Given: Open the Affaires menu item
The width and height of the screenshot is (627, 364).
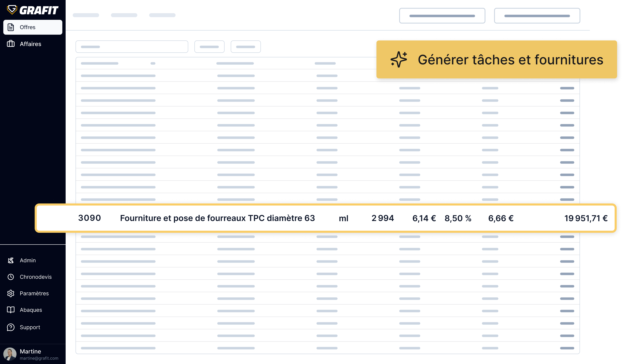Looking at the screenshot, I should [x=30, y=44].
